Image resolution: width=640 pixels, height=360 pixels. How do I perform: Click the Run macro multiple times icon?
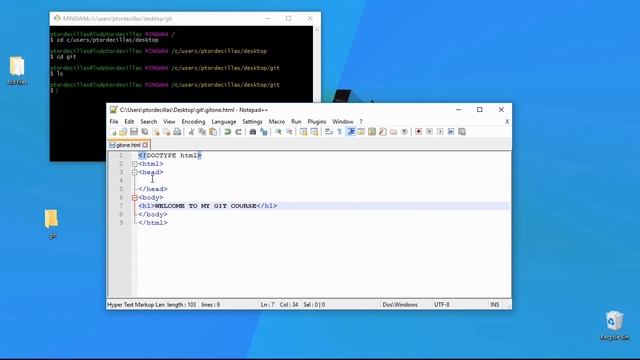coord(451,132)
